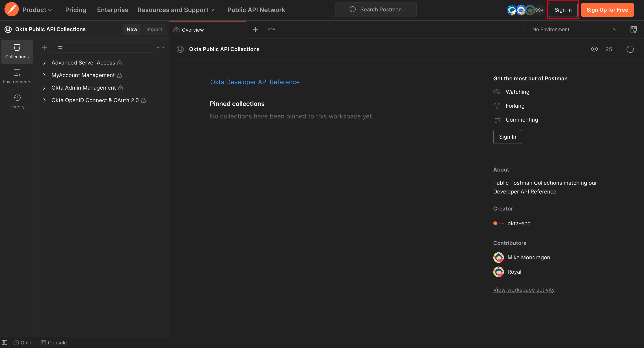Click the Royal contributor name
This screenshot has height=348, width=644.
click(x=514, y=272)
